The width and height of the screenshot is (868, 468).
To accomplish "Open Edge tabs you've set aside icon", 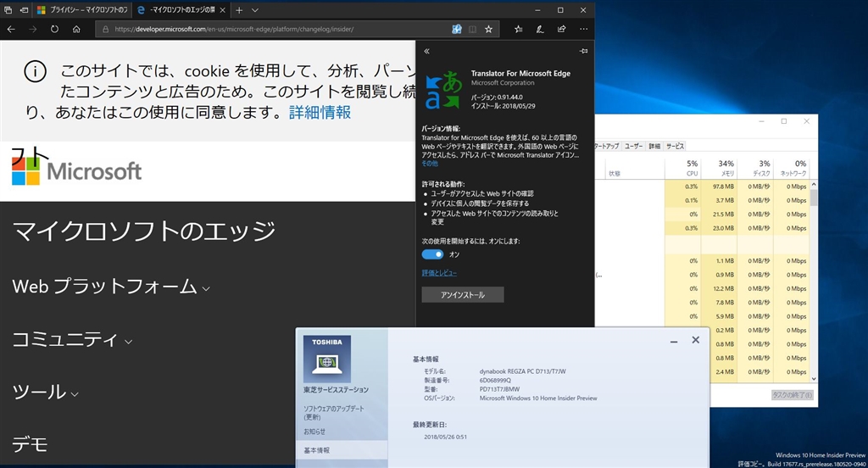I will pos(8,10).
